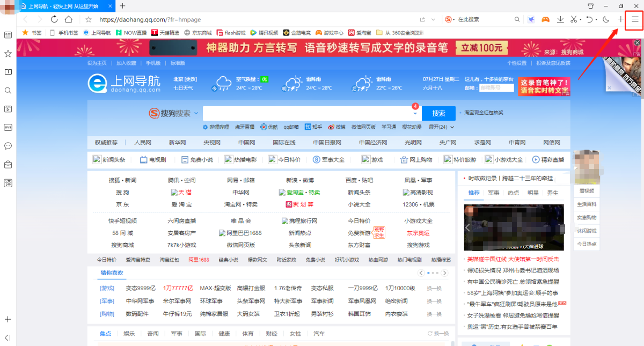Screen dimensions: 644x346
Task: Click the screenshot scissors tool icon
Action: coord(573,19)
